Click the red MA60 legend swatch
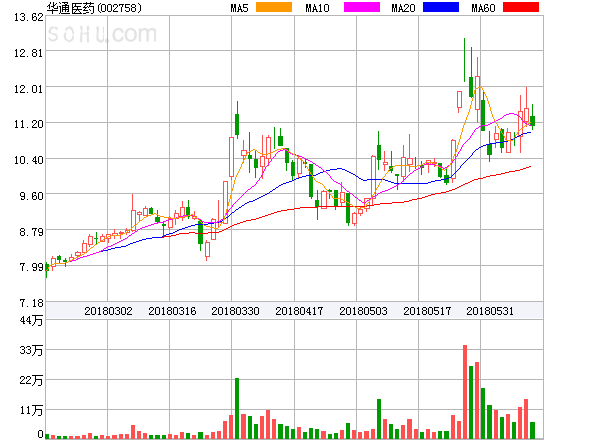The width and height of the screenshot is (600, 440). pyautogui.click(x=521, y=7)
